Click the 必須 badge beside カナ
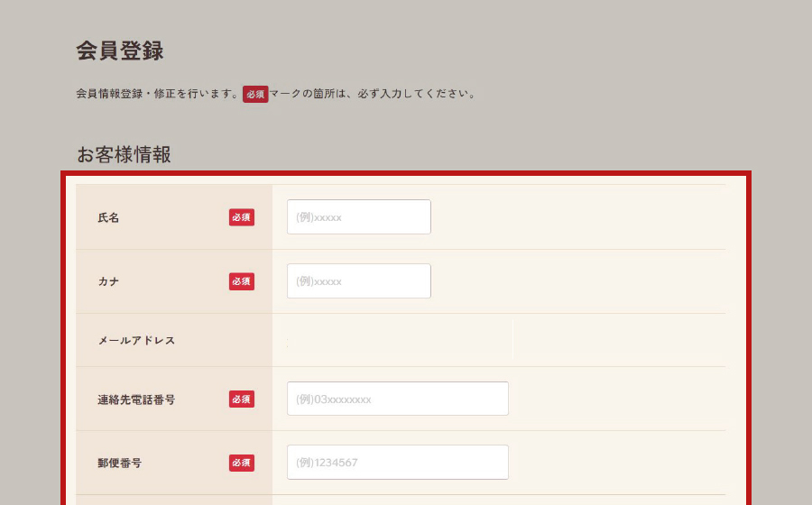 [x=241, y=281]
